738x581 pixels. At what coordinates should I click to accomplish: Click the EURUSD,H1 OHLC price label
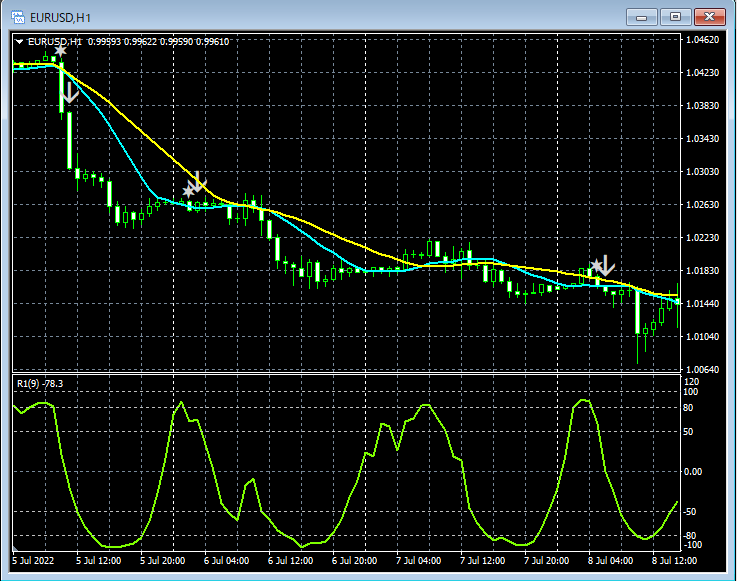(128, 41)
